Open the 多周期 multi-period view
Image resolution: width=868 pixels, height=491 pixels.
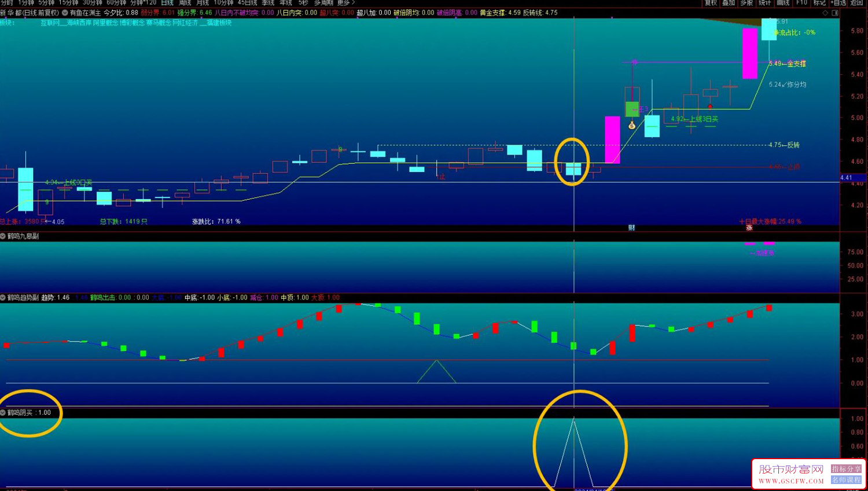point(323,3)
